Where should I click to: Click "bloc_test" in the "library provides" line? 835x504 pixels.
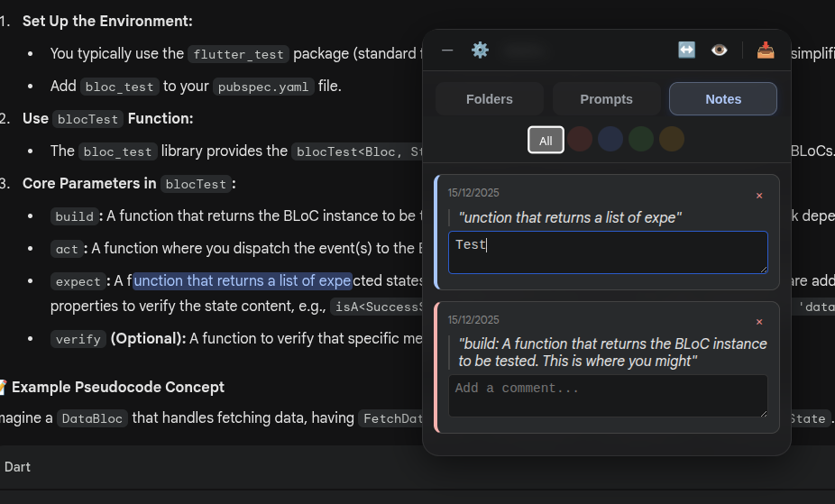pyautogui.click(x=118, y=151)
